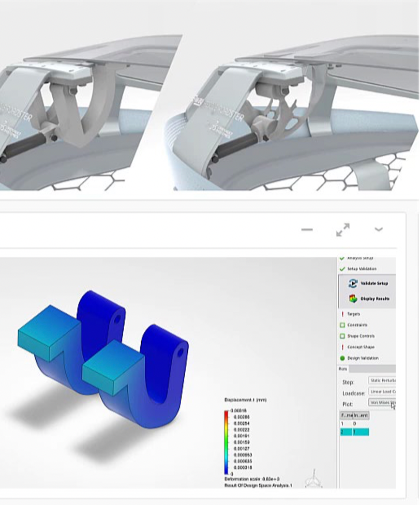Click legend value 0.00159
The height and width of the screenshot is (505, 420).
click(242, 442)
